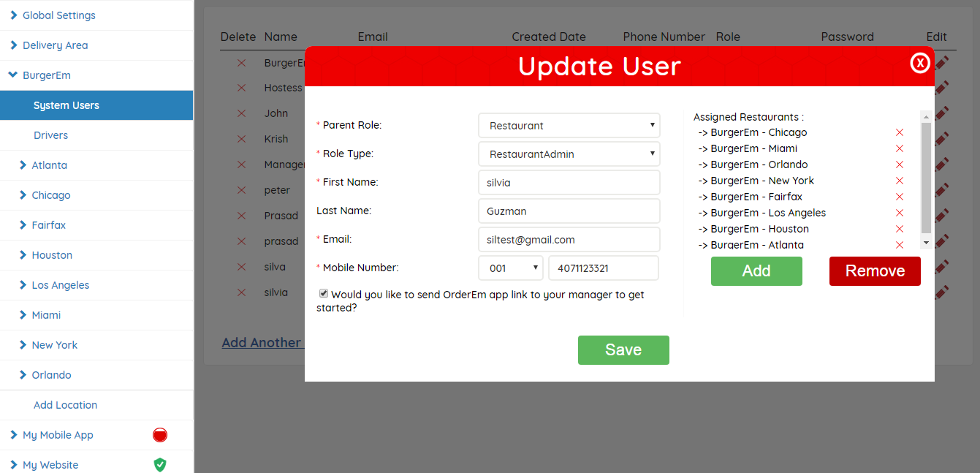Click delete X for user John
This screenshot has width=980, height=473.
pos(241,113)
